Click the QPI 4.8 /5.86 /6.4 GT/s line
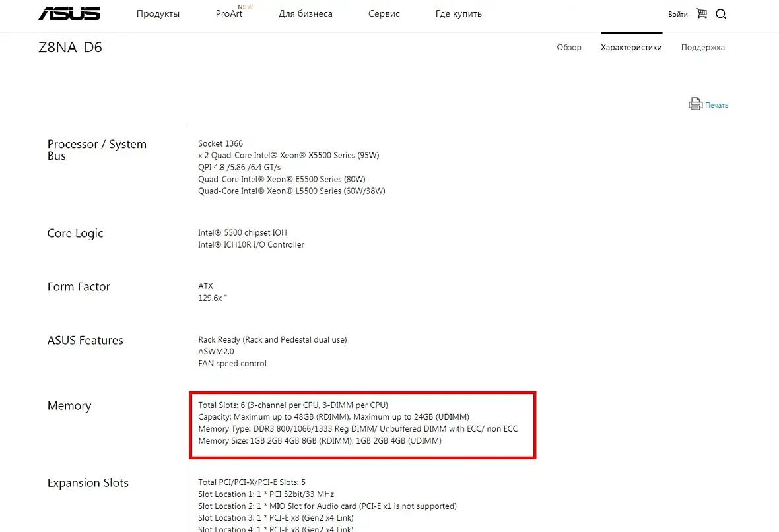Viewport: 779px width, 532px height. (240, 168)
